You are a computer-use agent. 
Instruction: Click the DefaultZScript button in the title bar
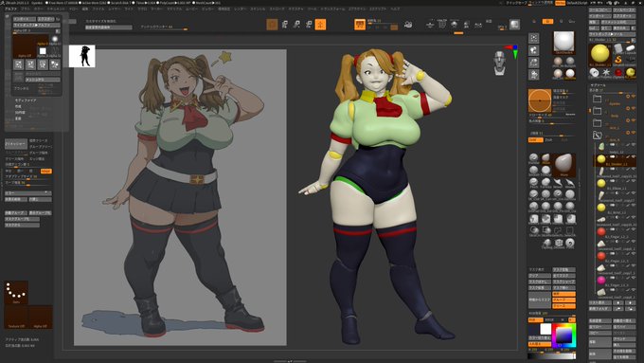point(578,3)
